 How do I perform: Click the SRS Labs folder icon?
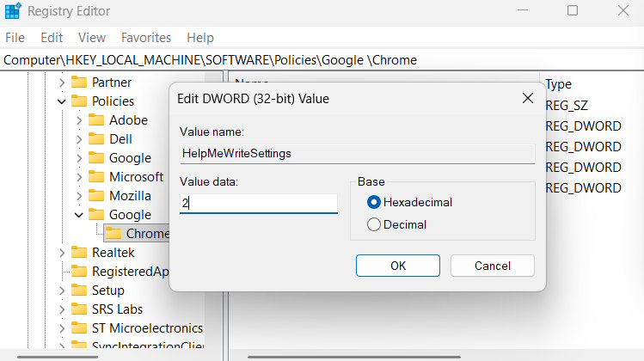pos(79,309)
